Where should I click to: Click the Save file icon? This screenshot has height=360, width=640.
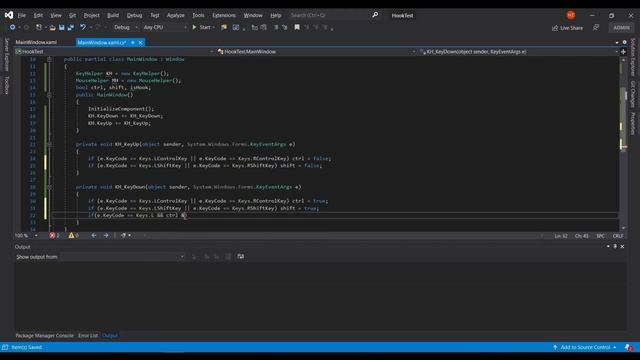62,27
